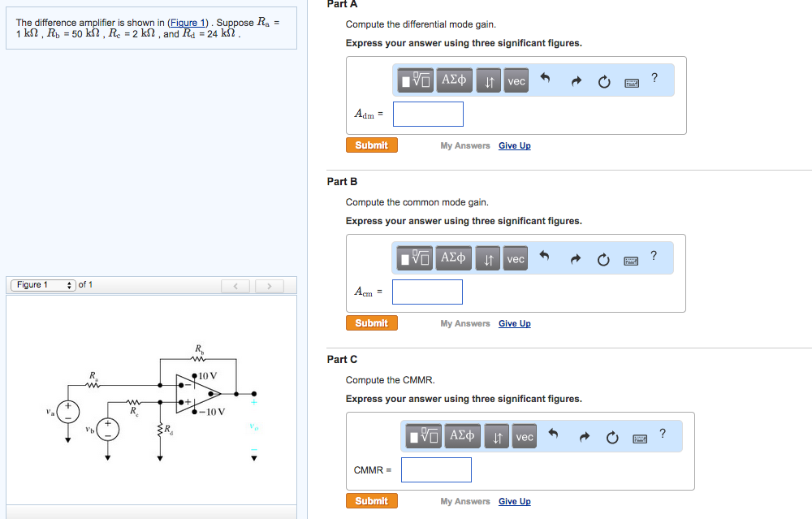The image size is (812, 519).
Task: Click subscript/superscript arrows icon in Part A
Action: click(489, 80)
